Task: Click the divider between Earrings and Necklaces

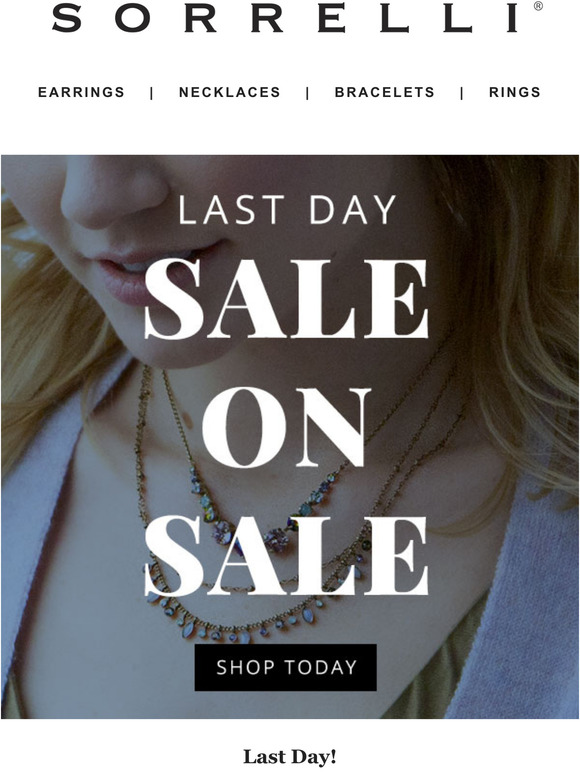Action: [x=152, y=93]
